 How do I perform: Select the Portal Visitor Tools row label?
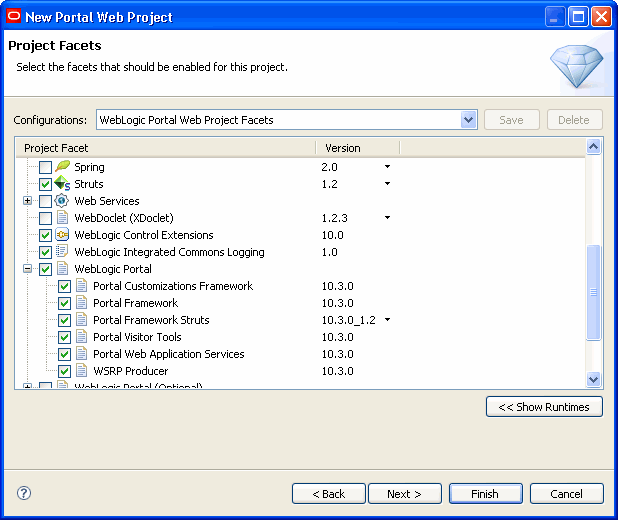tap(137, 337)
